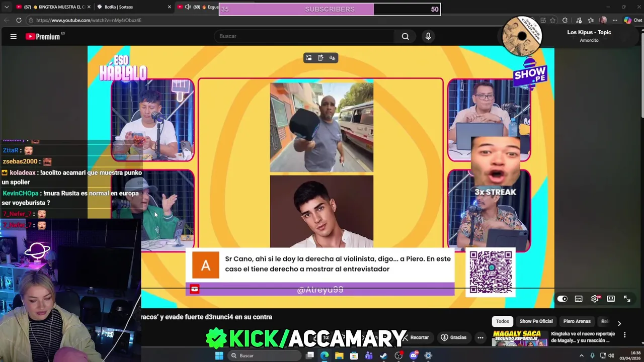Open options menu for the Kingteka recommended video
The height and width of the screenshot is (362, 644).
[625, 334]
